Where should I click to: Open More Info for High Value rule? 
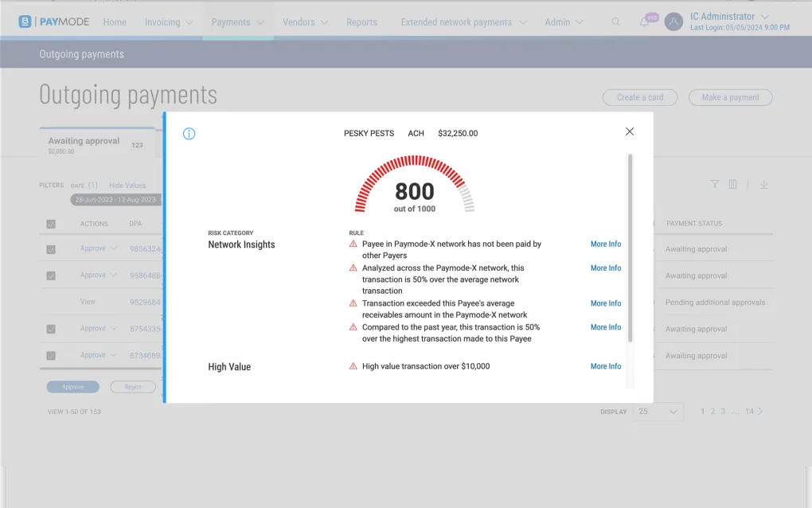coord(605,366)
